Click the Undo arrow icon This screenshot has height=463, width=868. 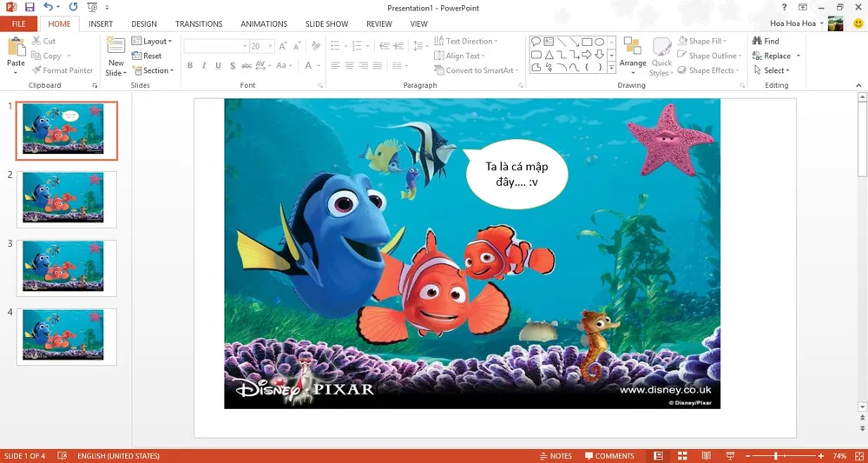pyautogui.click(x=48, y=8)
